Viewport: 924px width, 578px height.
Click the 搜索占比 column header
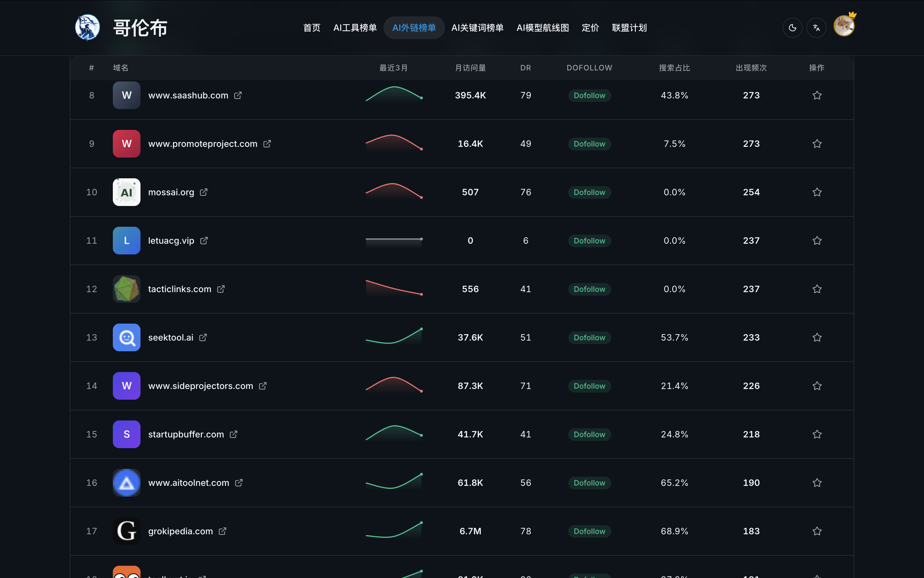pyautogui.click(x=674, y=68)
